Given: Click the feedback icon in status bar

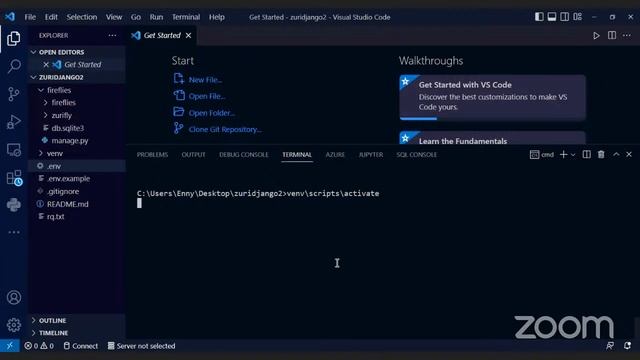Looking at the screenshot, I should [x=610, y=346].
